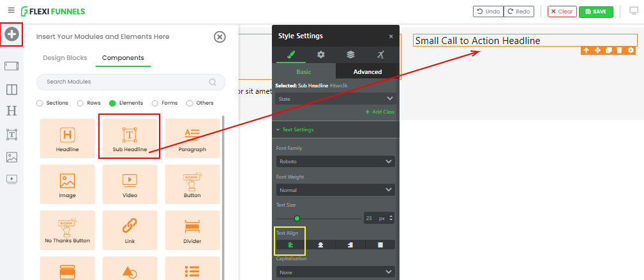Open the brush style tab in Style Settings

pyautogui.click(x=291, y=55)
